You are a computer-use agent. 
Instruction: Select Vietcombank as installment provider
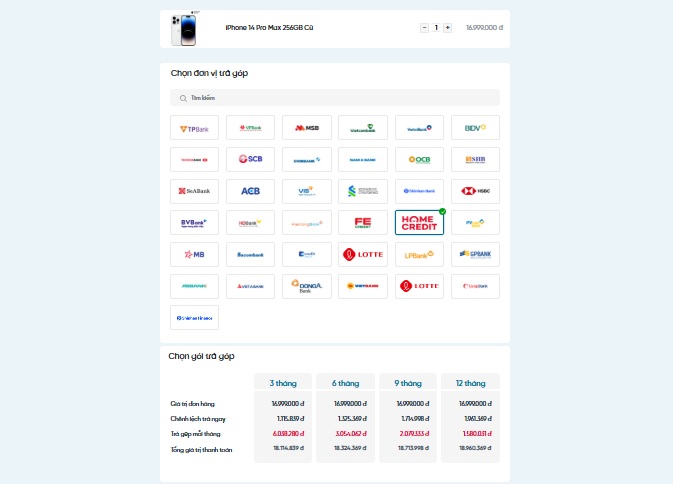362,128
